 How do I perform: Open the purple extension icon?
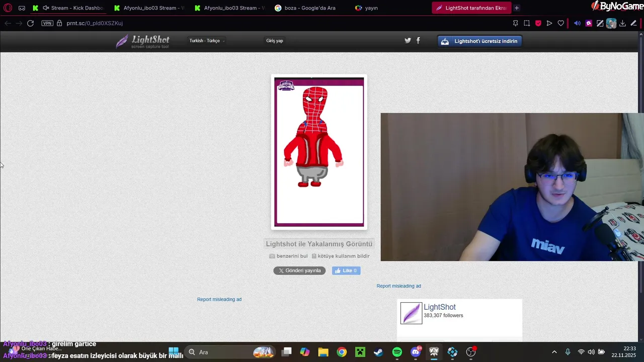(589, 23)
